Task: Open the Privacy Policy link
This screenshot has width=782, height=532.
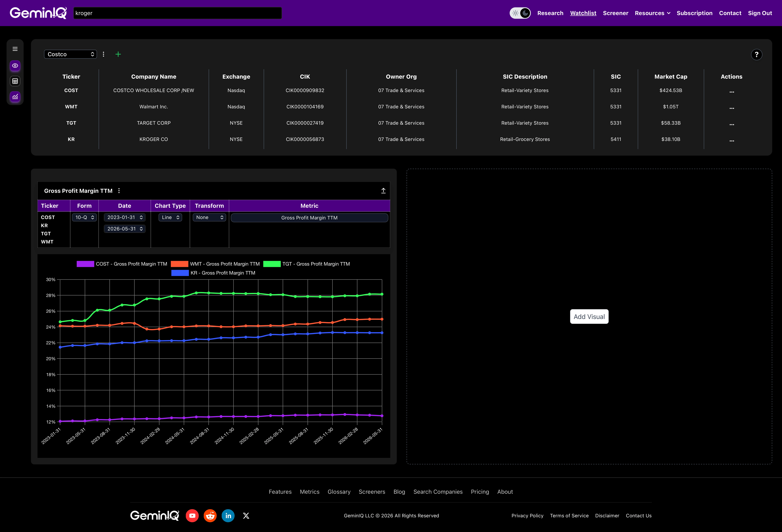Action: click(x=527, y=516)
